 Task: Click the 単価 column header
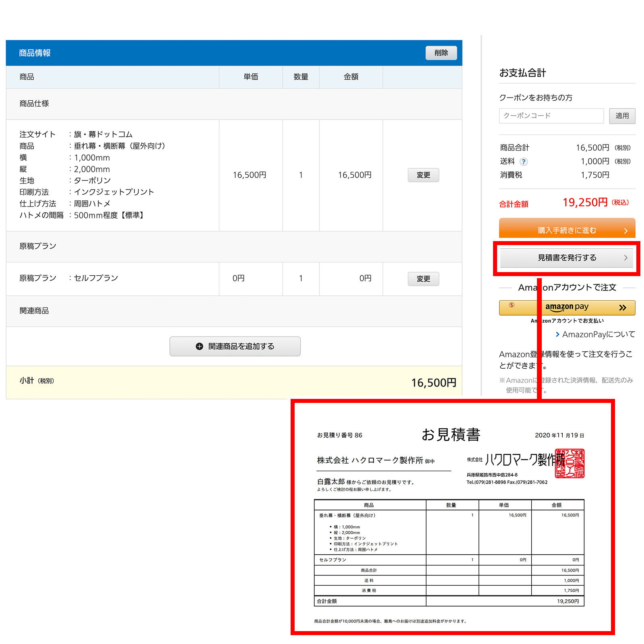pos(250,77)
